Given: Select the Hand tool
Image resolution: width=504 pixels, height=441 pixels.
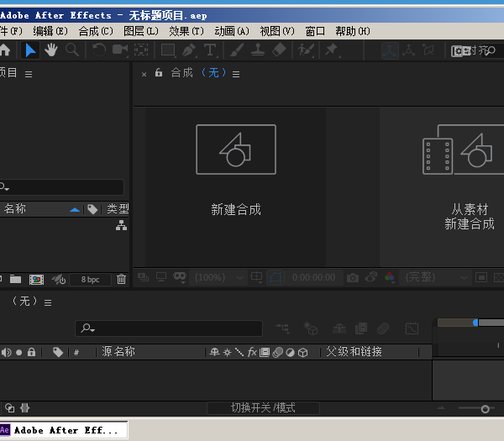Looking at the screenshot, I should (x=51, y=50).
